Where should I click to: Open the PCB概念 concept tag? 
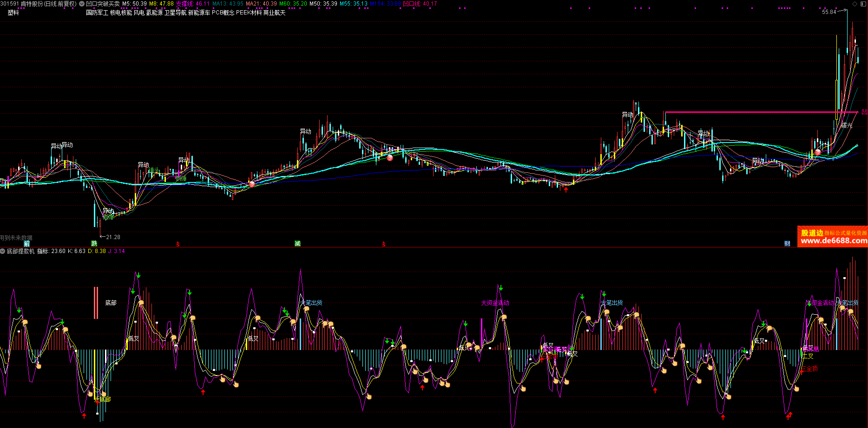click(223, 13)
